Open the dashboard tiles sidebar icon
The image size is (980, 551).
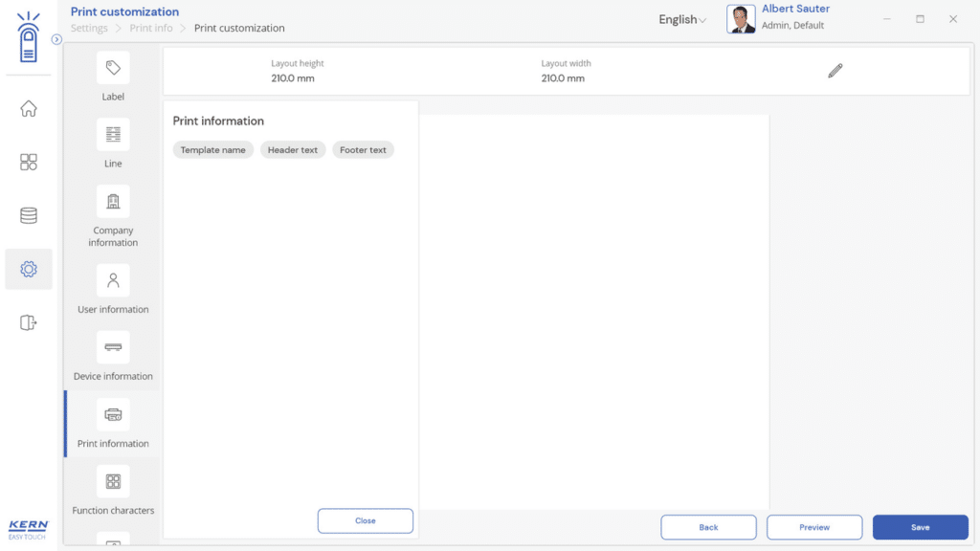tap(29, 163)
